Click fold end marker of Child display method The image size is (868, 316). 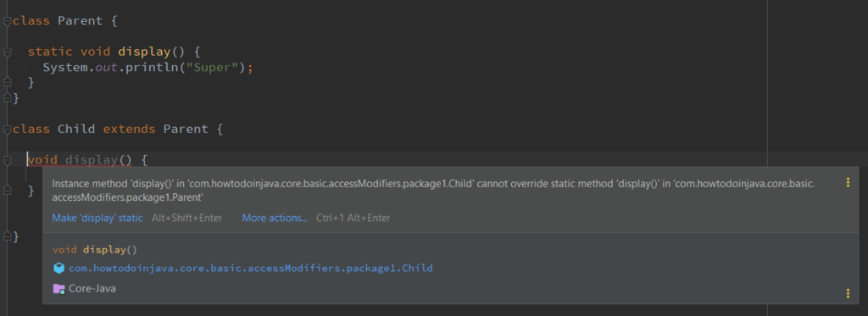point(7,191)
